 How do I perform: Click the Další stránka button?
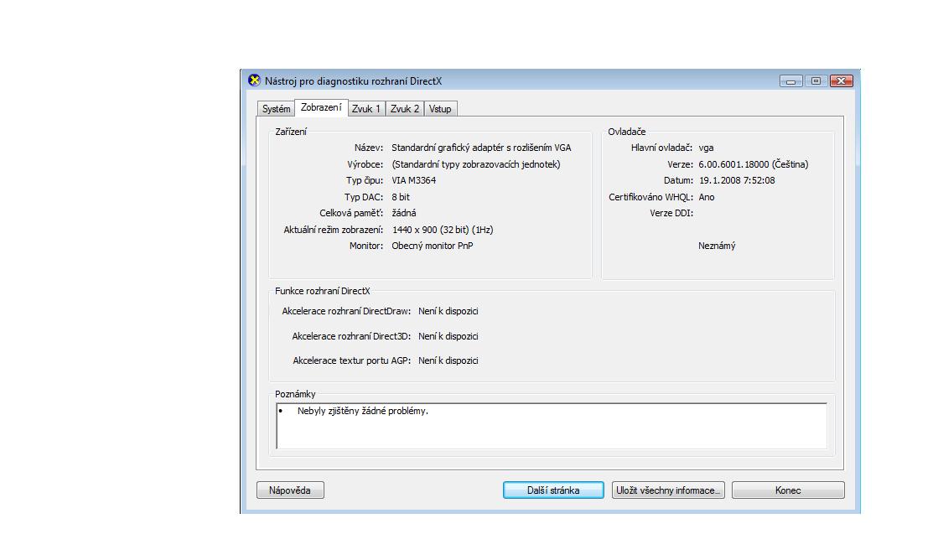[553, 490]
